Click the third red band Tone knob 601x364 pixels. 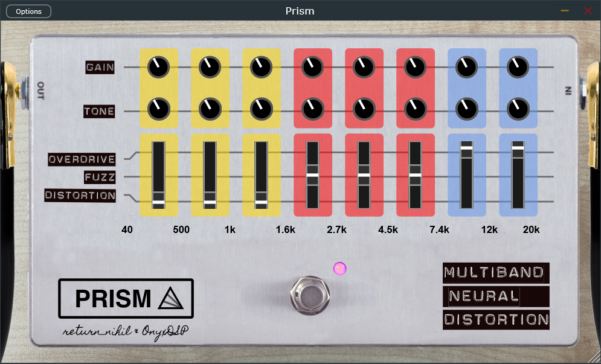415,111
